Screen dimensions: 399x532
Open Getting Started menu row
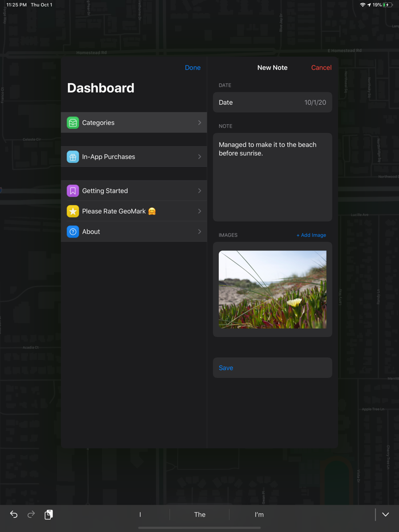134,191
